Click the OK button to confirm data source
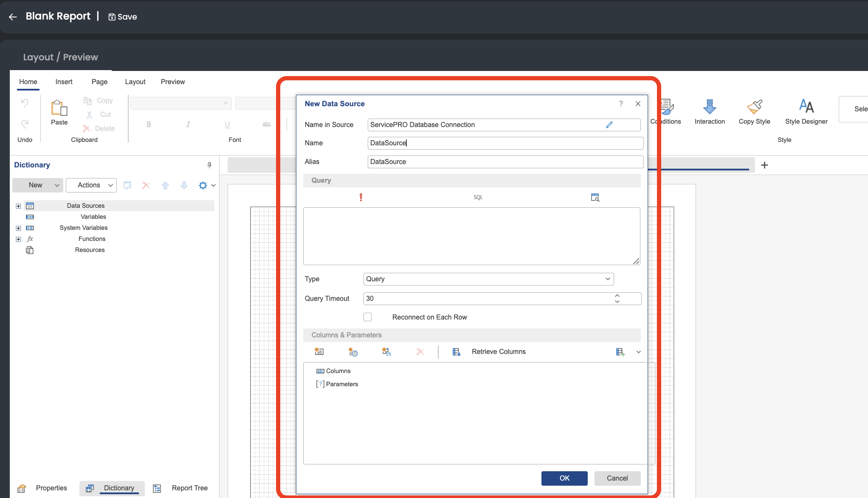Viewport: 868px width, 498px height. click(564, 478)
